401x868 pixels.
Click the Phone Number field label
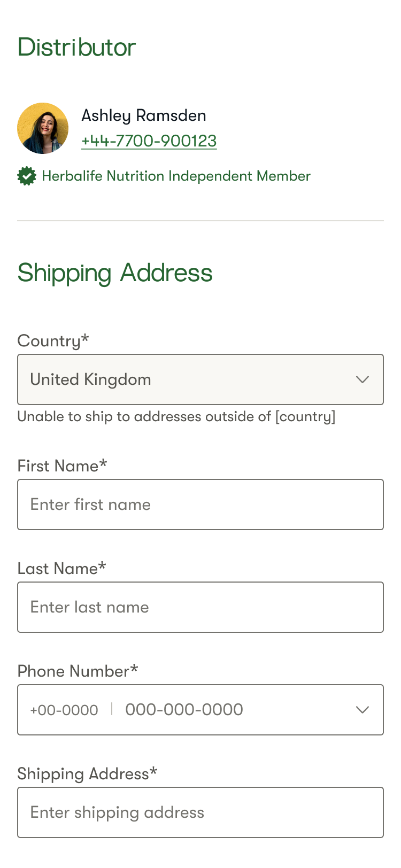coord(78,671)
